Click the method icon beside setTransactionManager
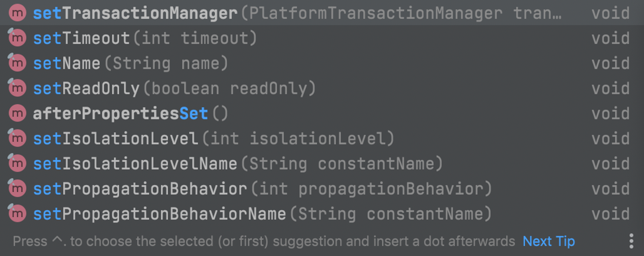 17,13
